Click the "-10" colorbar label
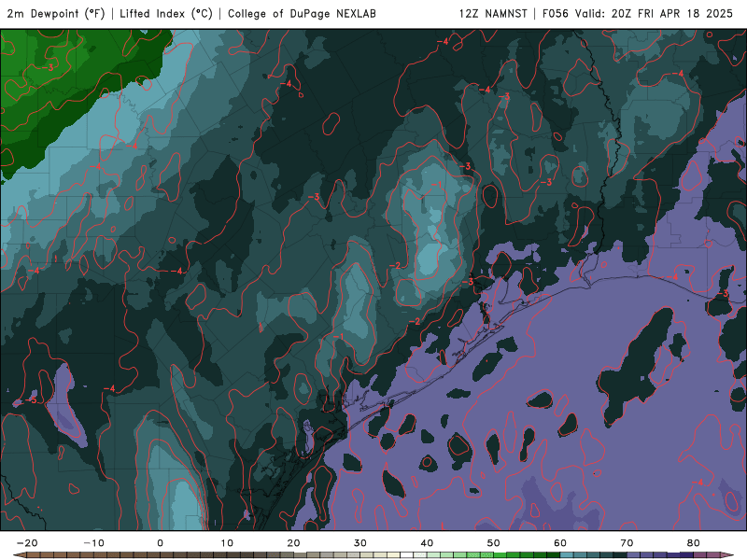747x560 pixels. 94,543
